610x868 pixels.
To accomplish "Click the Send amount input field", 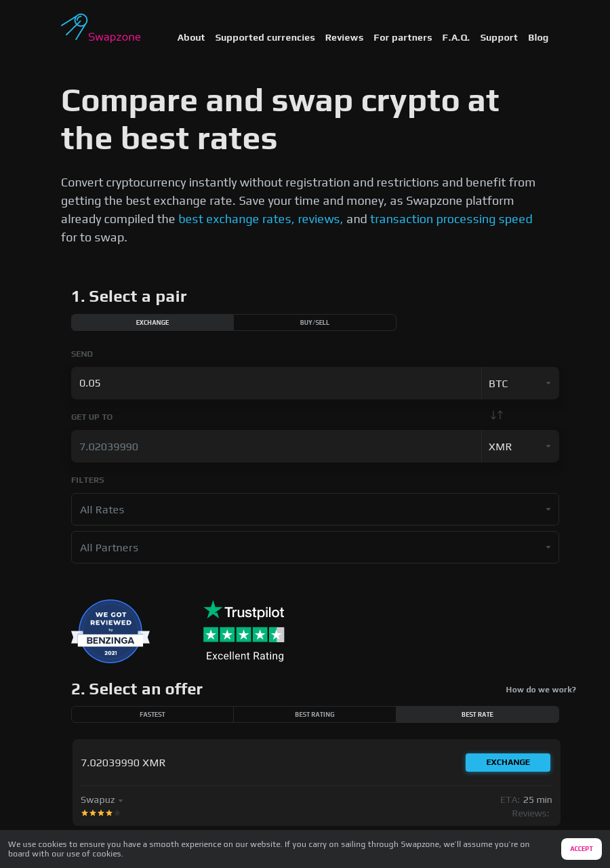I will pos(276,384).
